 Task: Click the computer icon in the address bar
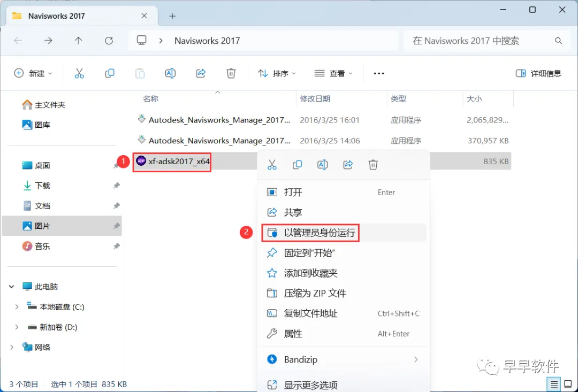141,40
